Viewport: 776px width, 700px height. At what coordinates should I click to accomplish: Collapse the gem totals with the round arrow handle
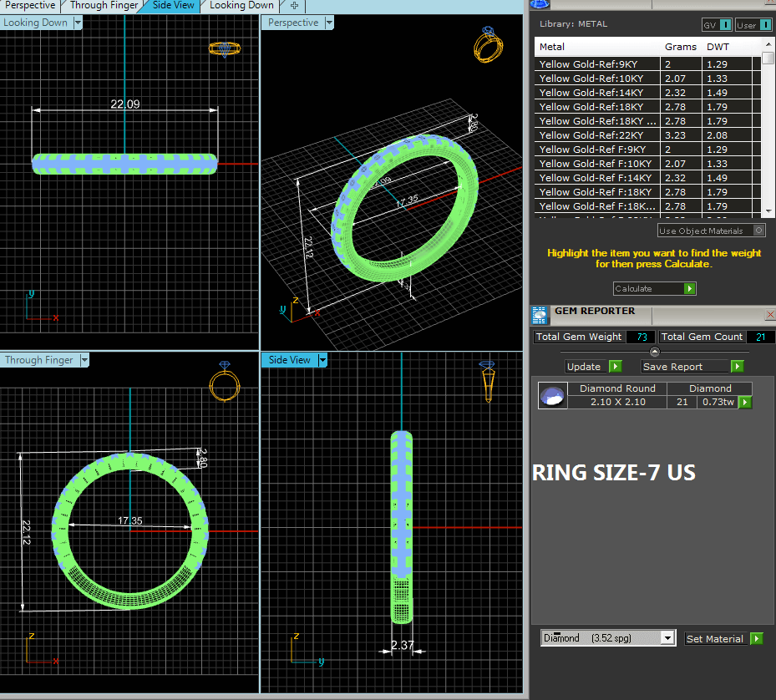[654, 352]
